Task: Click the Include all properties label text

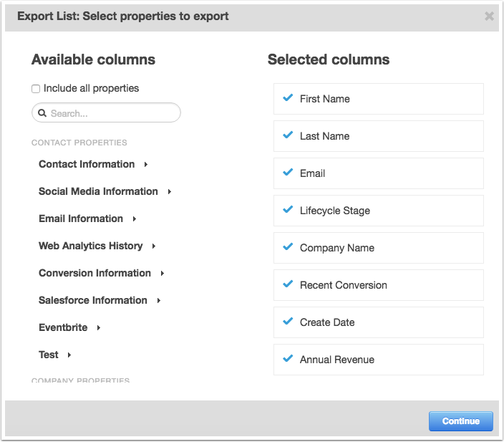Action: coord(92,88)
